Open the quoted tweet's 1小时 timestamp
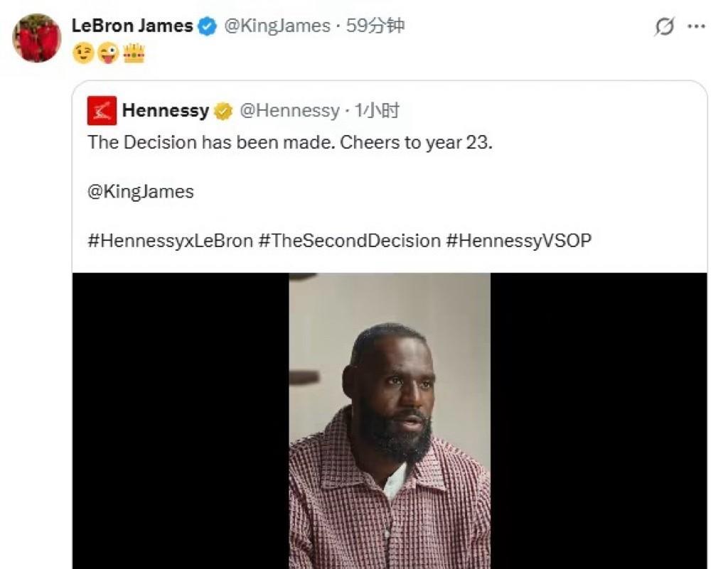 click(377, 111)
